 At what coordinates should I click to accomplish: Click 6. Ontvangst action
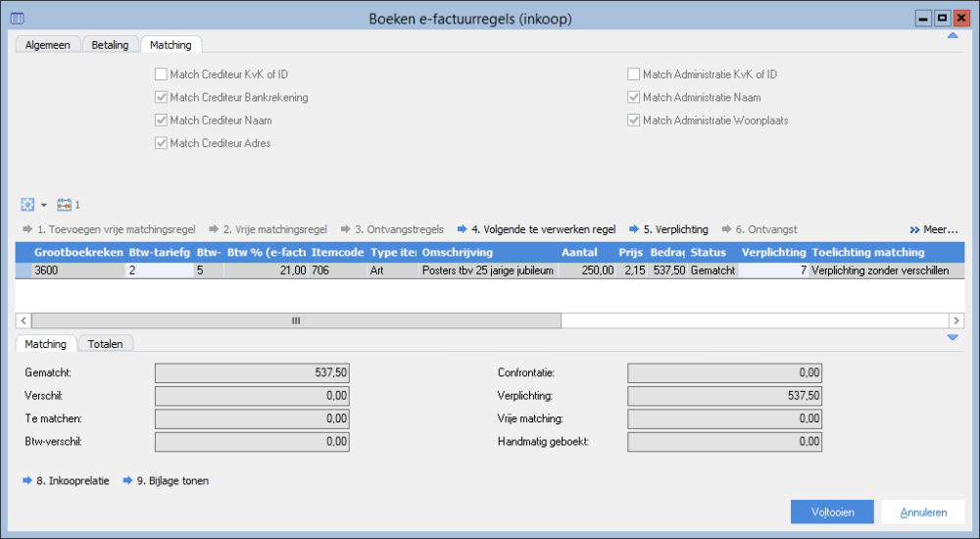pyautogui.click(x=759, y=229)
